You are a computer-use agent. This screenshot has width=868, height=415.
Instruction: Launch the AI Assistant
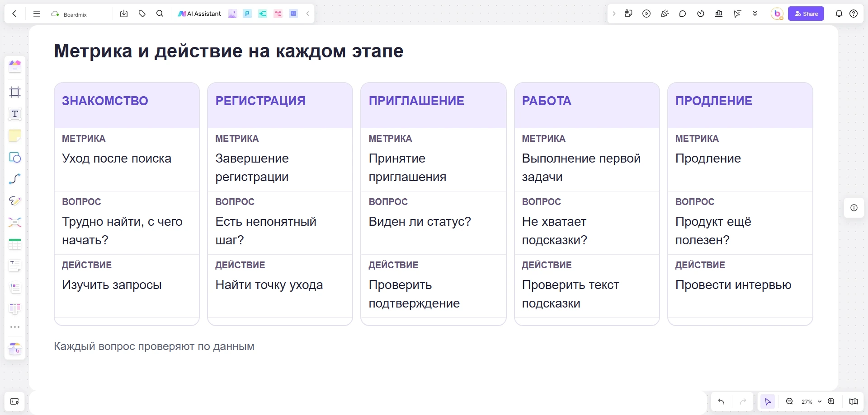199,14
